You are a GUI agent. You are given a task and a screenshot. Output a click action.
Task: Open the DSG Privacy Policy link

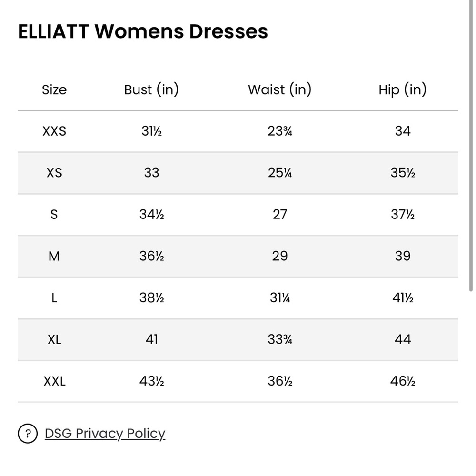pyautogui.click(x=105, y=433)
